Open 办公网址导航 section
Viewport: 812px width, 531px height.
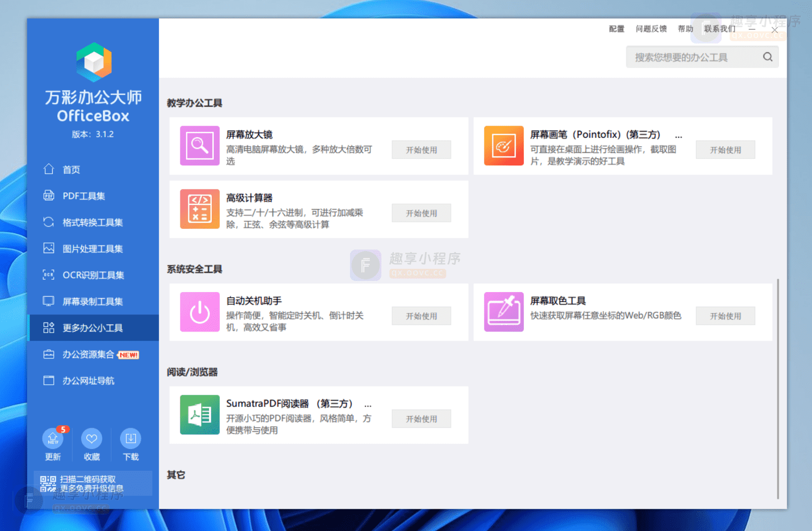click(93, 381)
